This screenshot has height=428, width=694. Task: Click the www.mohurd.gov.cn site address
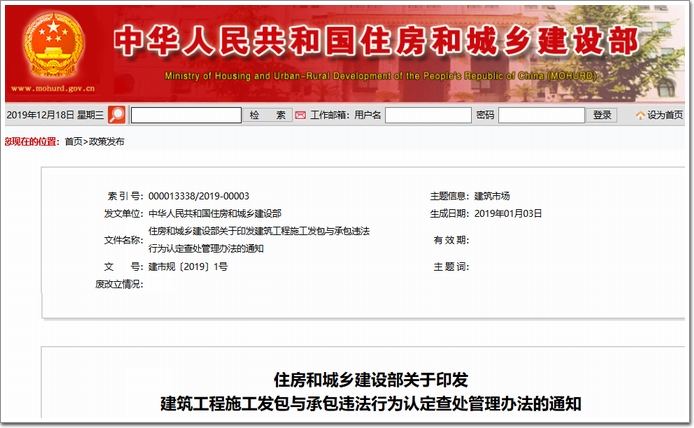tap(53, 89)
